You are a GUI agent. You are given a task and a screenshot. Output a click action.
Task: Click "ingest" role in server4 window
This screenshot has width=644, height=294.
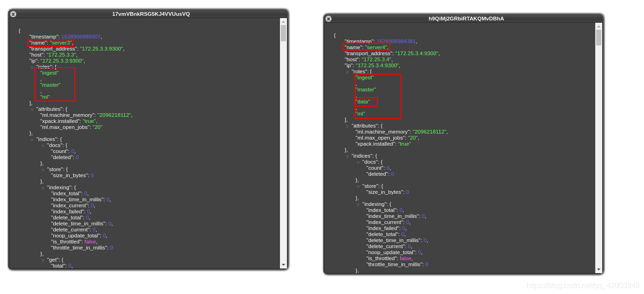(365, 77)
